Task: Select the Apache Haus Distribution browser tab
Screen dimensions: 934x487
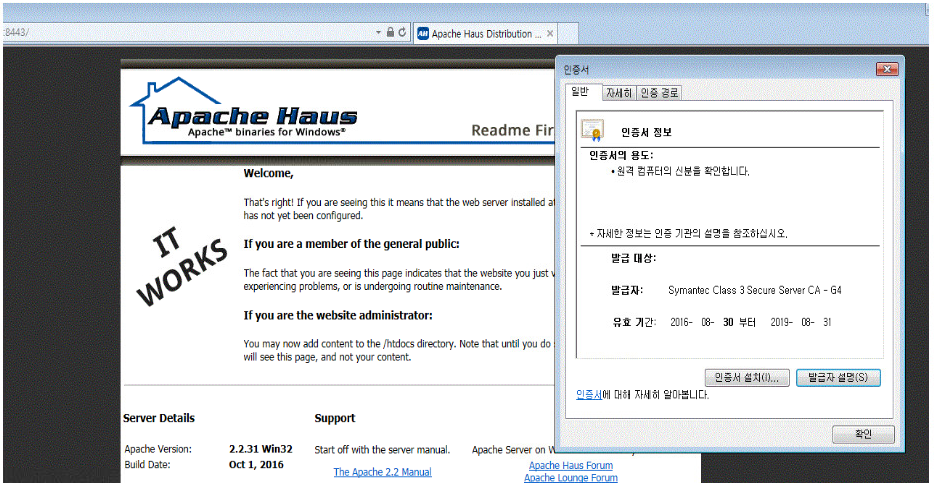Action: point(485,34)
